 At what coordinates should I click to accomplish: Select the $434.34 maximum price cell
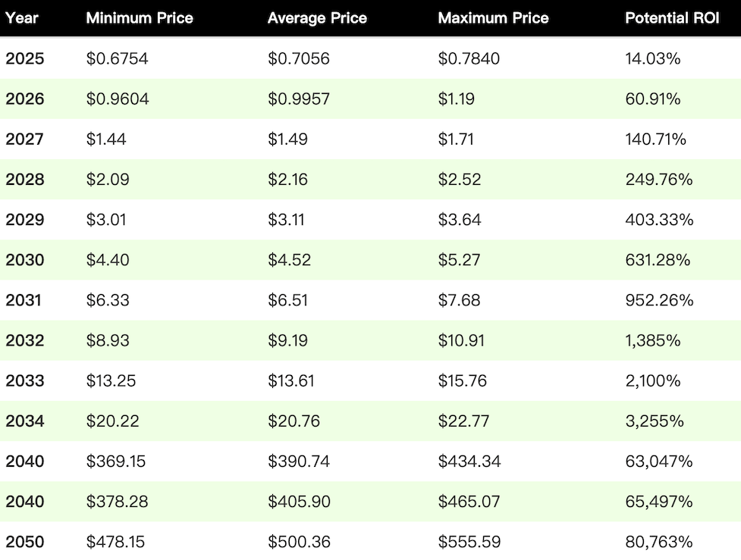pos(469,461)
